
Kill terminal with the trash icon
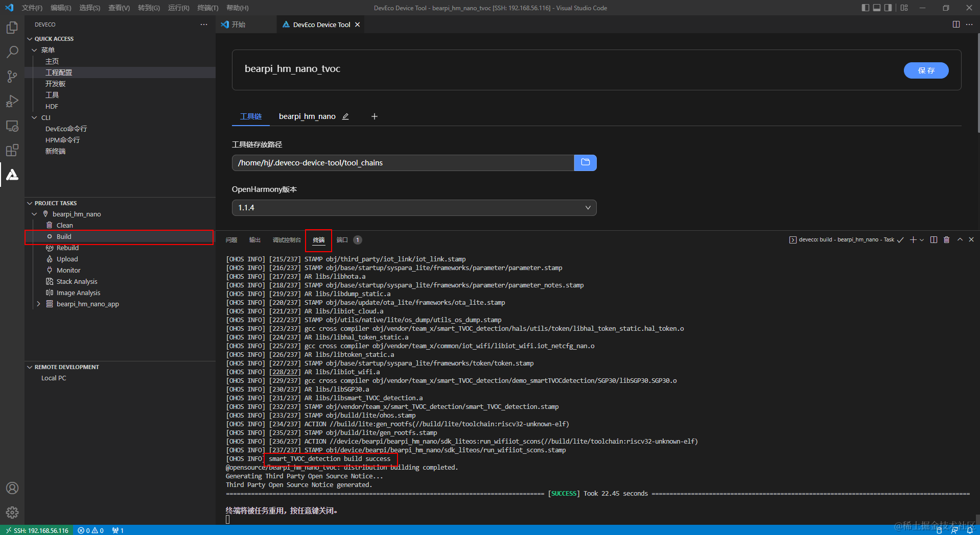point(947,240)
